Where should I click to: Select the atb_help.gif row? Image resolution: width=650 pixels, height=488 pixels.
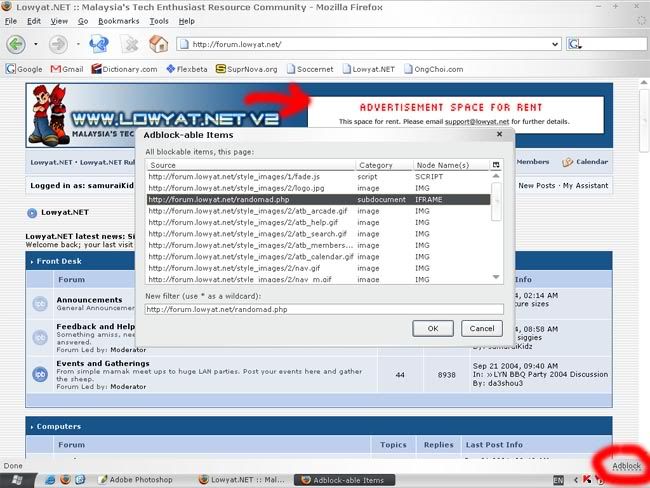pos(318,223)
